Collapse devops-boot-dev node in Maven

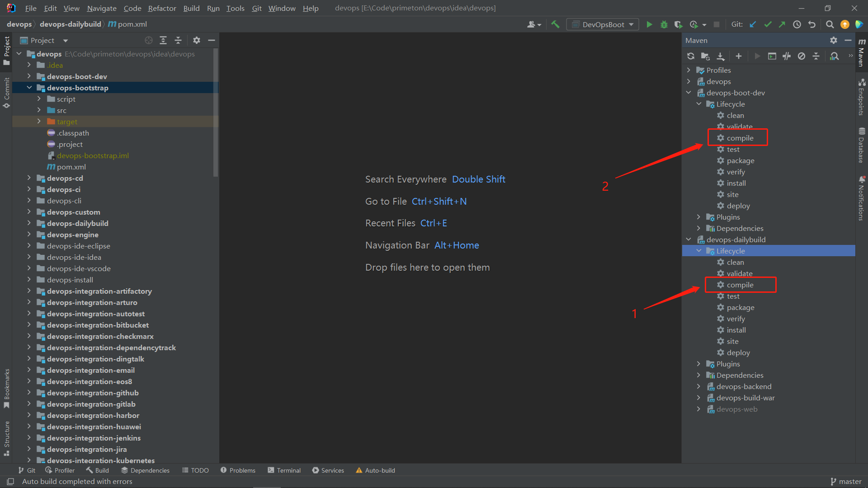(x=689, y=93)
